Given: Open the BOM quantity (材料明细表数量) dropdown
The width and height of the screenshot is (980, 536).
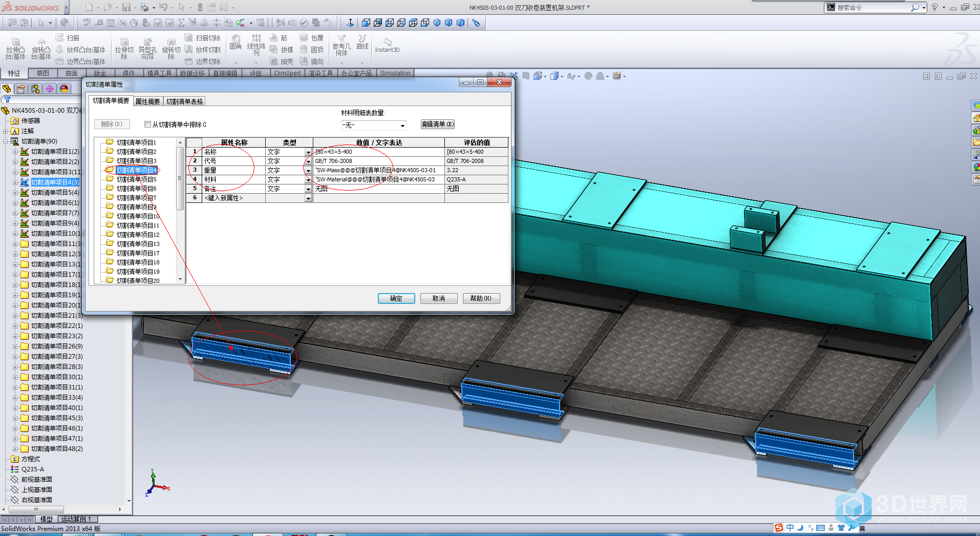Looking at the screenshot, I should [x=402, y=126].
